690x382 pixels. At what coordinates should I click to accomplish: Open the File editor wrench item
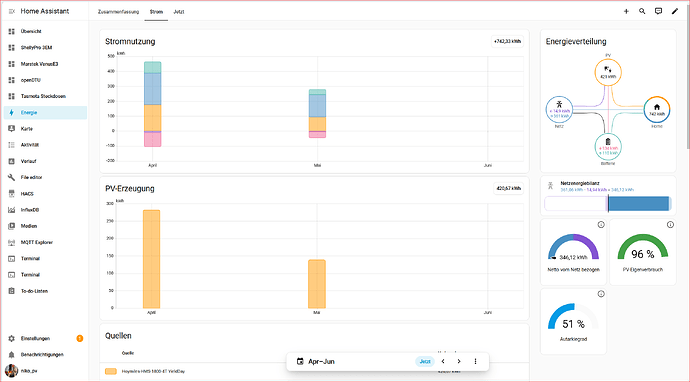tap(45, 177)
